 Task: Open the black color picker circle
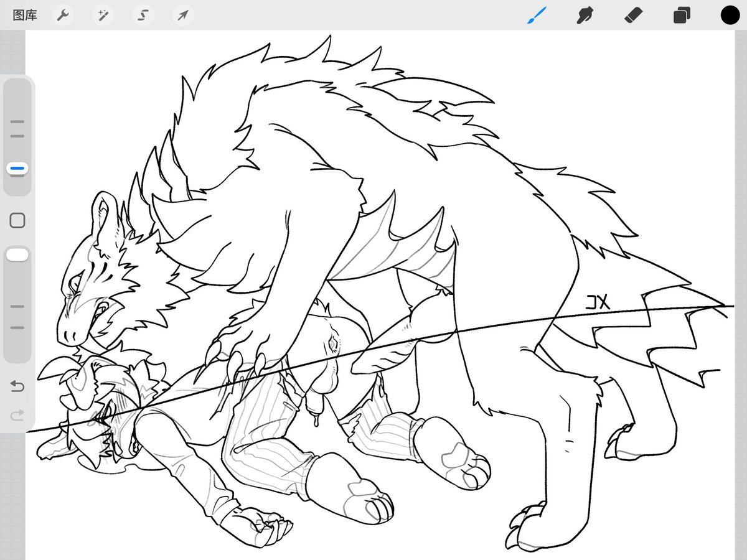[x=730, y=15]
